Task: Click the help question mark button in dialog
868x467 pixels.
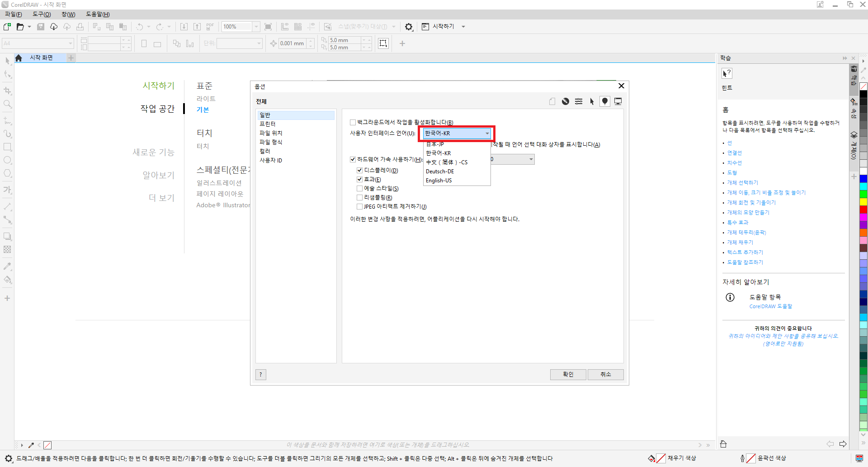Action: (261, 375)
